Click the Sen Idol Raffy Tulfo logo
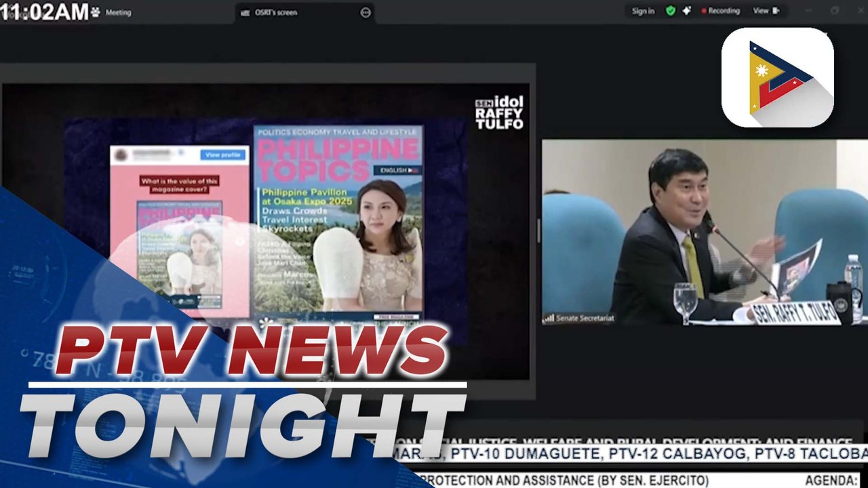868x488 pixels. point(499,113)
